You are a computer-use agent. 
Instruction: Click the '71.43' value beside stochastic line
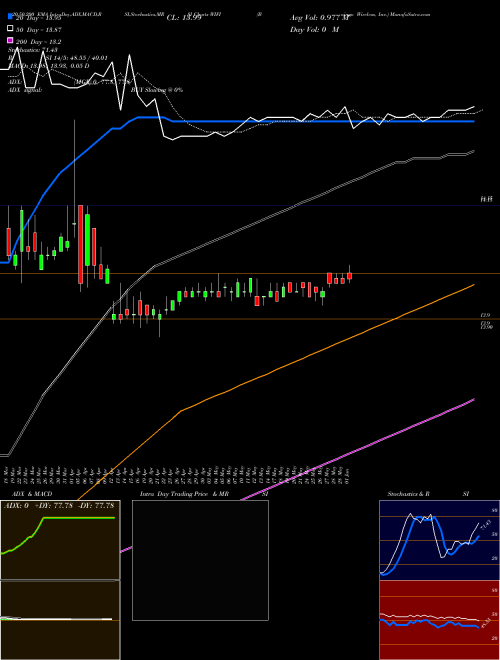486,525
